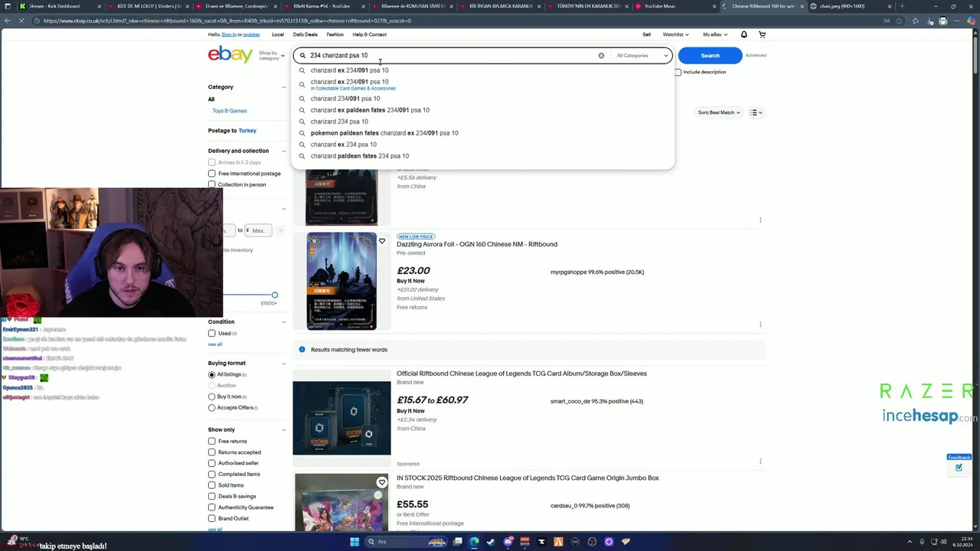
Task: Click the Max. price input field
Action: tap(258, 230)
